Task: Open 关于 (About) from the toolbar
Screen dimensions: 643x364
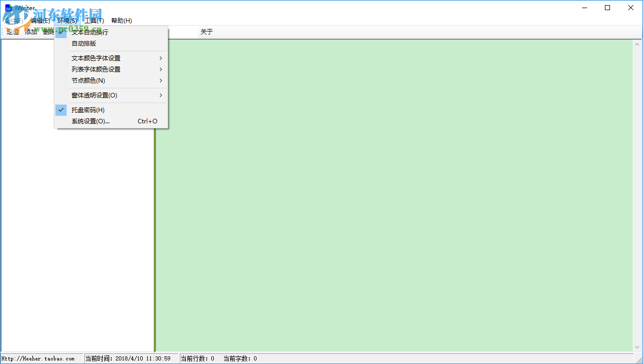Action: [206, 31]
